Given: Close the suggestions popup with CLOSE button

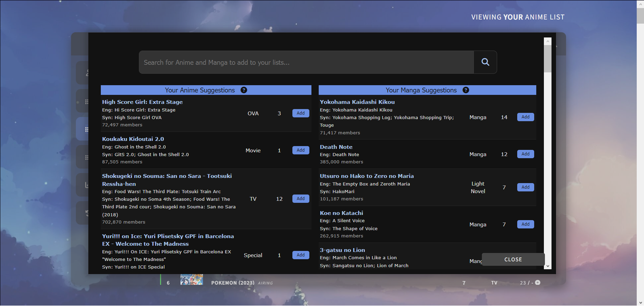Looking at the screenshot, I should [513, 259].
